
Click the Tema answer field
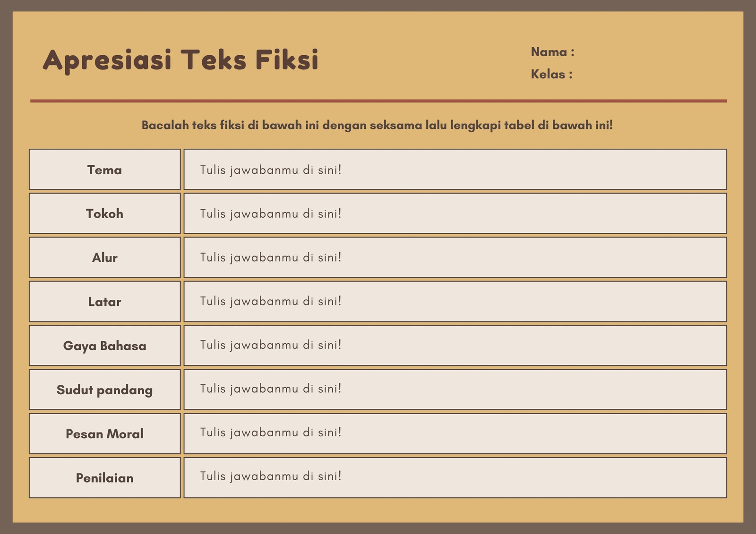pos(455,170)
